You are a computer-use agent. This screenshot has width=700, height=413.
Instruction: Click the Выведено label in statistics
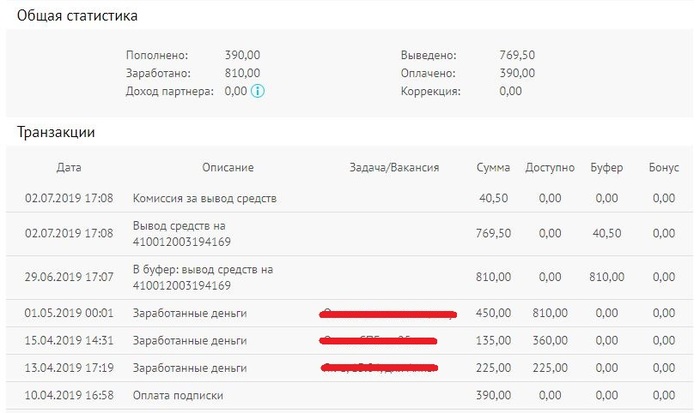tap(428, 55)
